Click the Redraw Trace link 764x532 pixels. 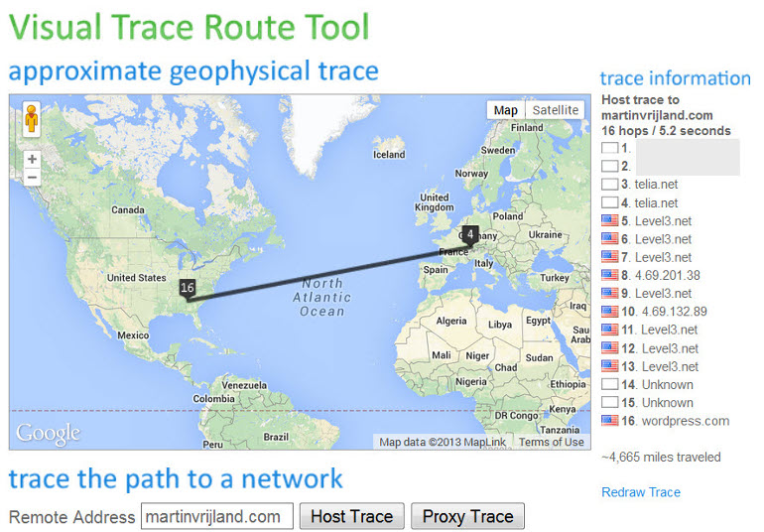[x=641, y=492]
